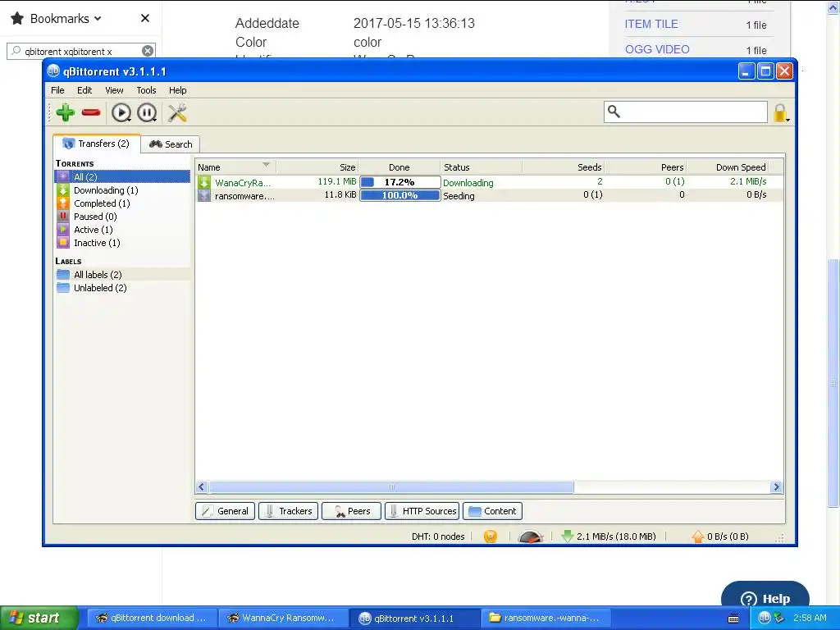
Task: Sort by the Down Speed column header
Action: [728, 167]
